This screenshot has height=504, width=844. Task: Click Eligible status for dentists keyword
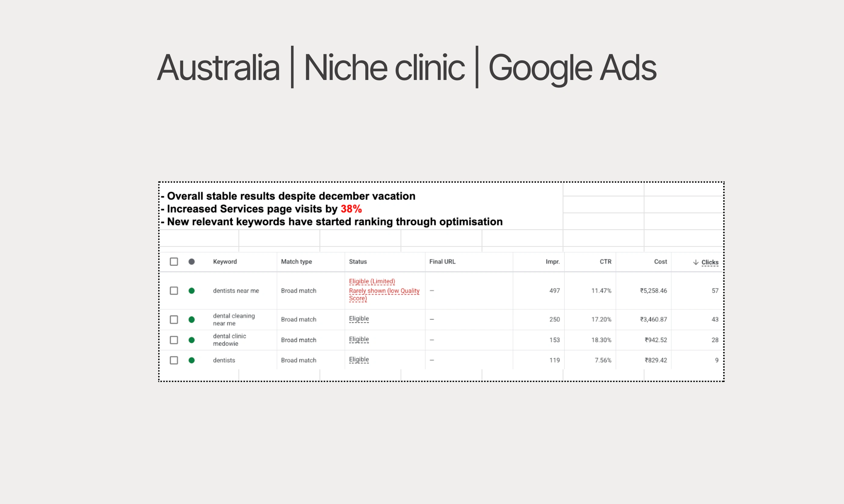(359, 359)
